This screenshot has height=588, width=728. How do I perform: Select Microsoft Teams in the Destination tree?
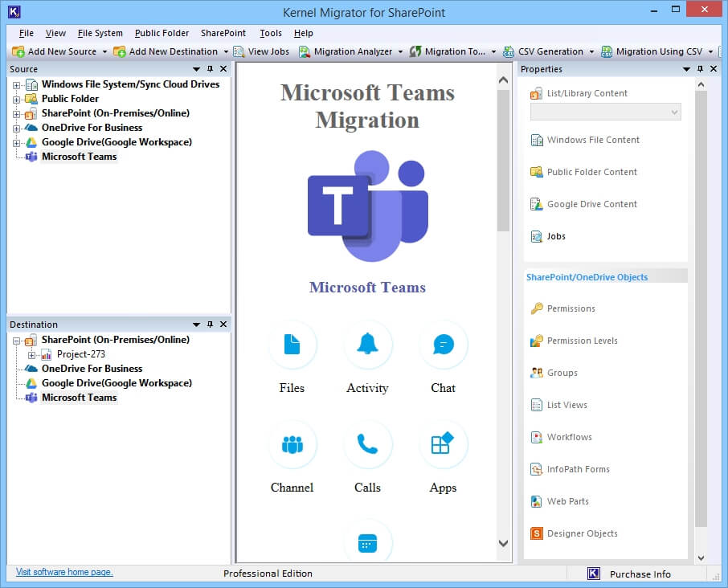(x=79, y=398)
